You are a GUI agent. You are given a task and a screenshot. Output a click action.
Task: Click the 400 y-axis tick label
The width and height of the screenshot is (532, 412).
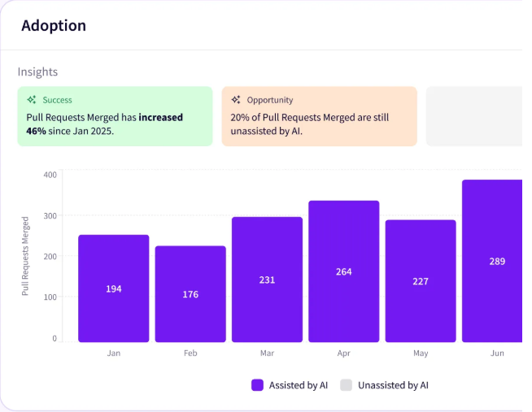point(50,175)
